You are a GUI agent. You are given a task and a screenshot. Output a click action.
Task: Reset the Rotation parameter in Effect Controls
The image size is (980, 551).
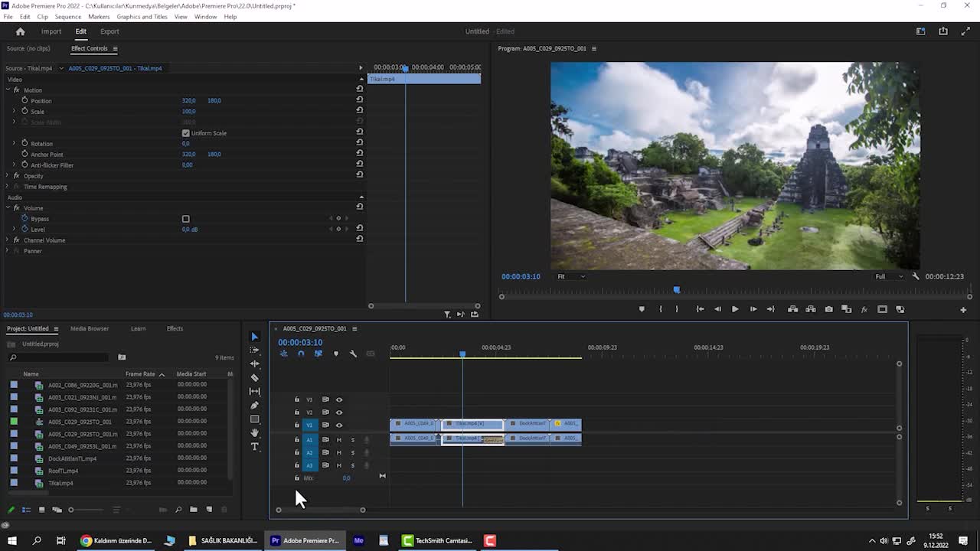coord(359,143)
